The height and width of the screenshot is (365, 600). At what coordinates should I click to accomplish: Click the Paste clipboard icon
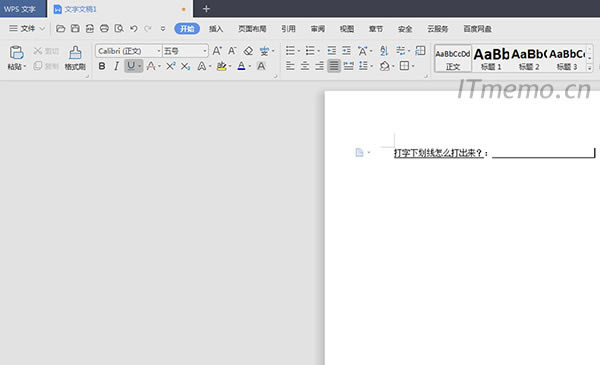pyautogui.click(x=16, y=53)
